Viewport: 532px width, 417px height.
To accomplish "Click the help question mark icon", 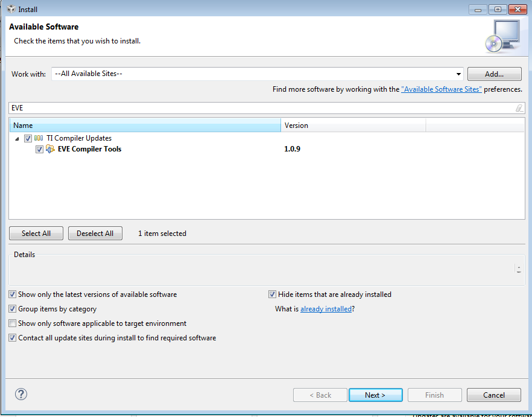I will click(x=21, y=394).
